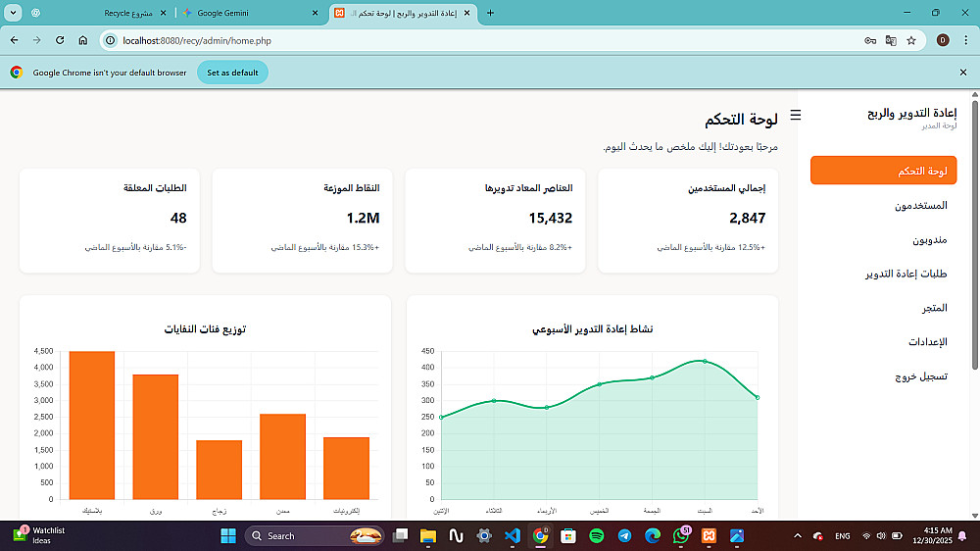Image resolution: width=980 pixels, height=551 pixels.
Task: Open the clock showing 4:15 AM
Action: [932, 535]
